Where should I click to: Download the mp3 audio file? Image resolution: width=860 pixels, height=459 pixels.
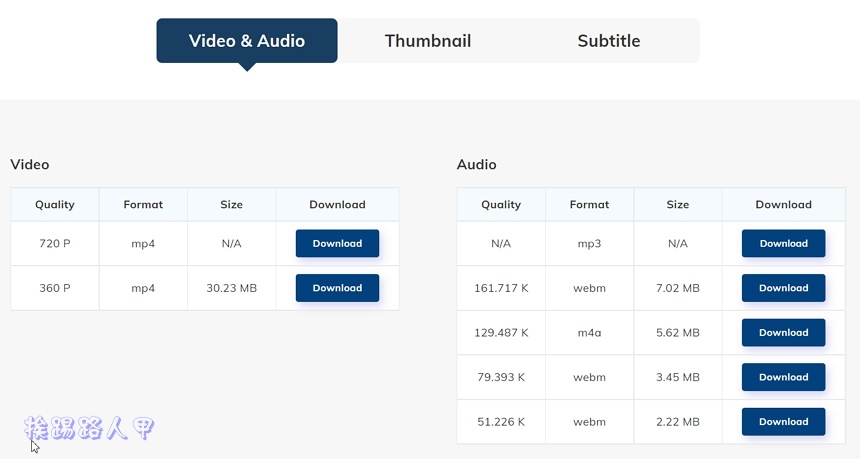[x=783, y=243]
